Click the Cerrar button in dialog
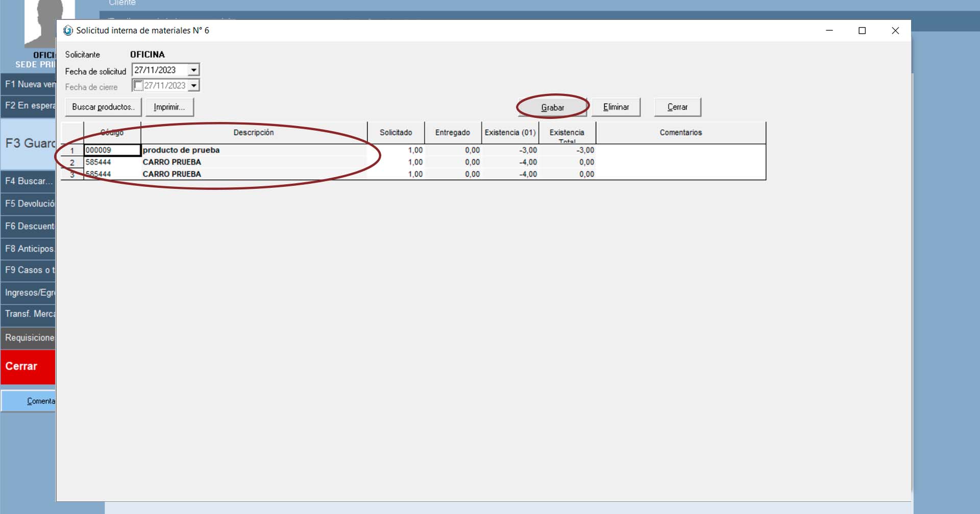Screen dimensions: 980x514 677,107
